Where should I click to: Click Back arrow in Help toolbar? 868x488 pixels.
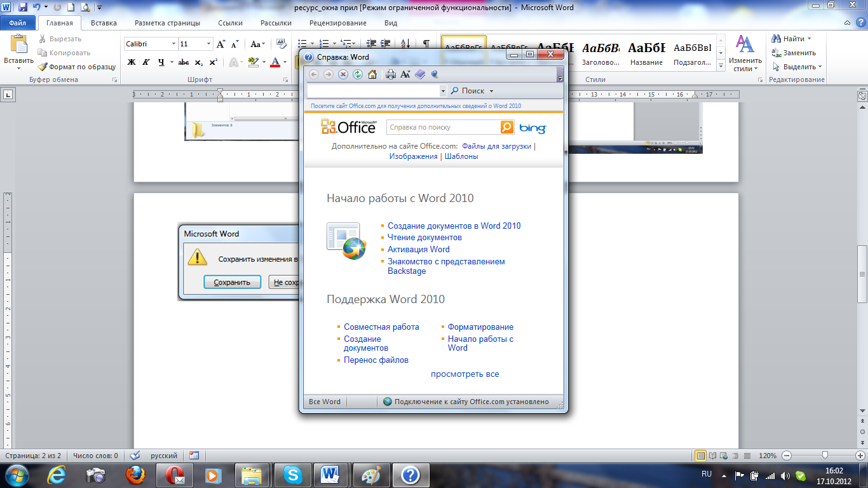click(313, 74)
